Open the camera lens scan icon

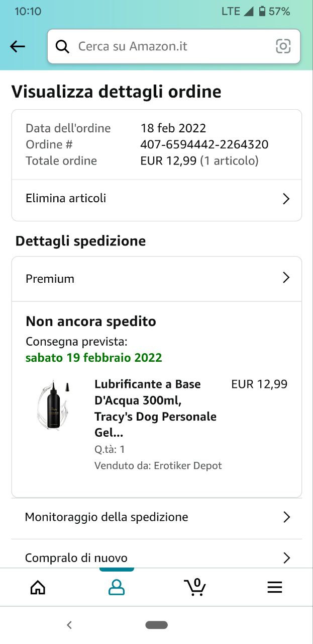[x=283, y=46]
